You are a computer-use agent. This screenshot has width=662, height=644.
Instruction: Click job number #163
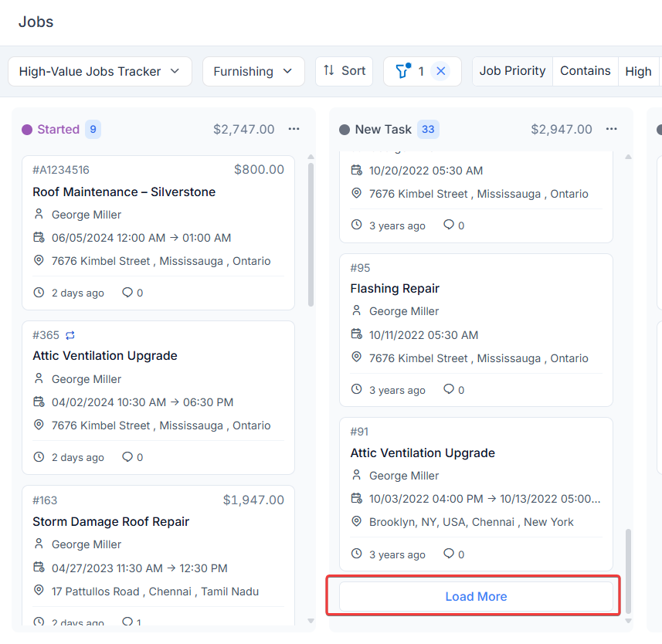pyautogui.click(x=45, y=500)
